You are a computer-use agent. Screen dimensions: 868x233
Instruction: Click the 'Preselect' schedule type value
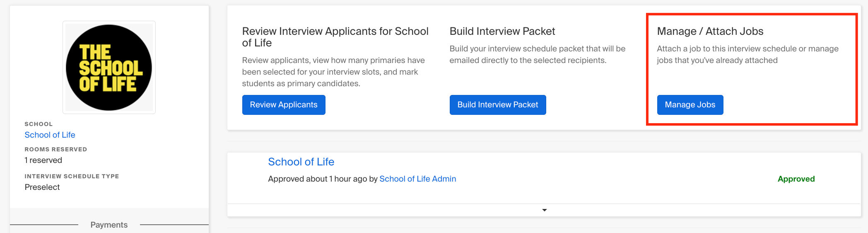42,187
